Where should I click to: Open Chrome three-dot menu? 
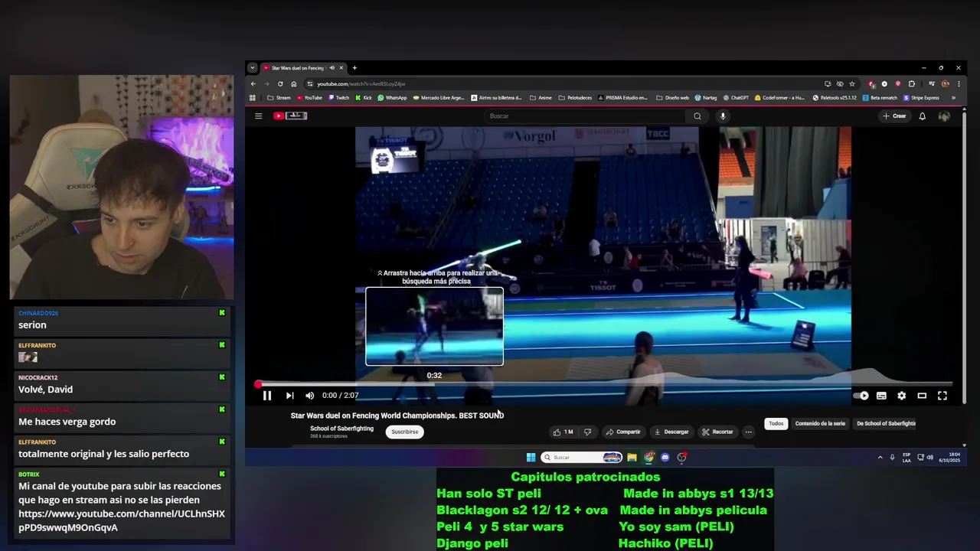click(959, 83)
